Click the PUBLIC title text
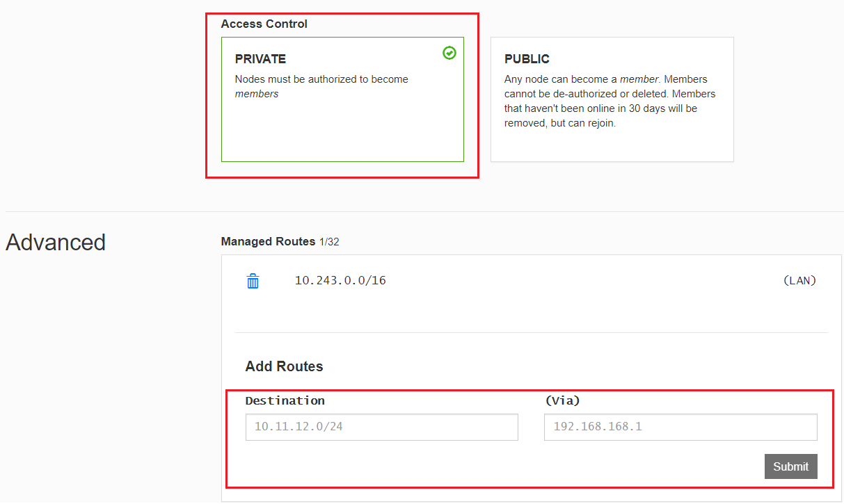Image resolution: width=844 pixels, height=504 pixels. (527, 59)
